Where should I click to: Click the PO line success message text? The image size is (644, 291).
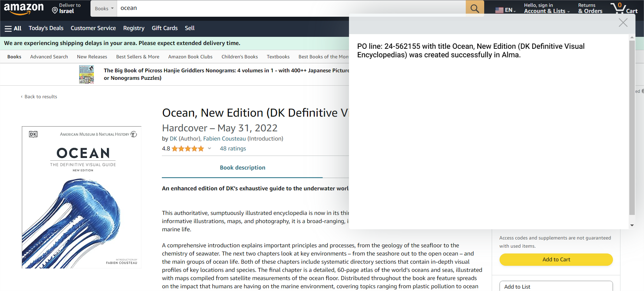click(x=471, y=50)
